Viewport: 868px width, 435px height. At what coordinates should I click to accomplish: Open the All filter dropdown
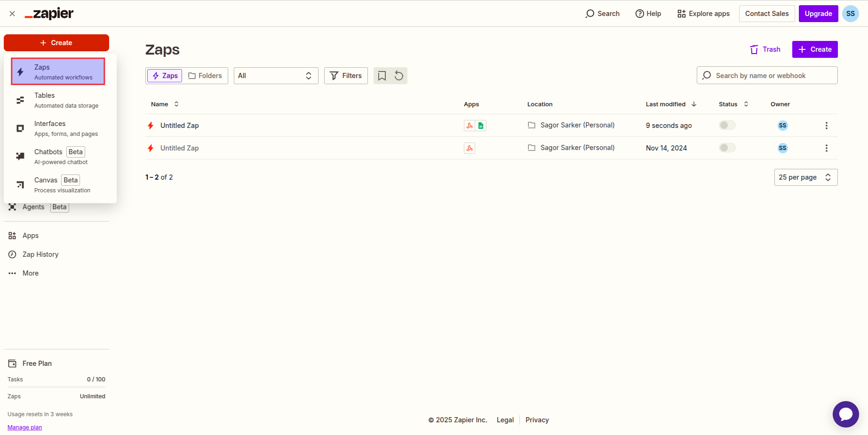coord(276,76)
